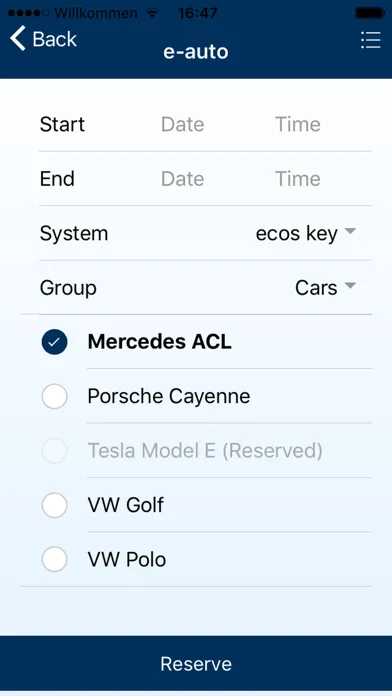Expand the dropdown arrow beside Cars
Image resolution: width=392 pixels, height=696 pixels.
coord(350,286)
